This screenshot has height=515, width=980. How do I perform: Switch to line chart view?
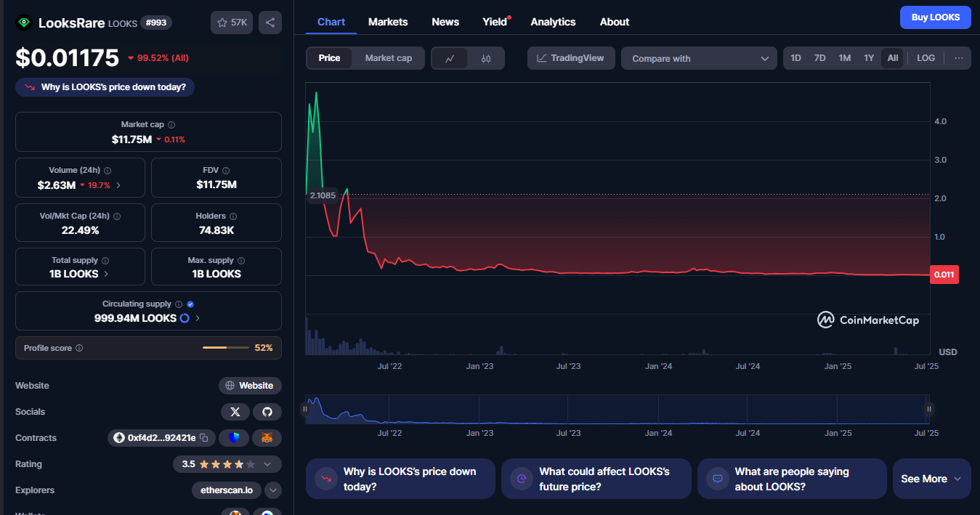(x=450, y=58)
